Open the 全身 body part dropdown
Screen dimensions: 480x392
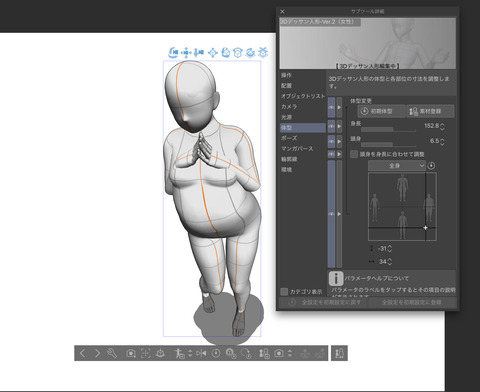(x=397, y=166)
